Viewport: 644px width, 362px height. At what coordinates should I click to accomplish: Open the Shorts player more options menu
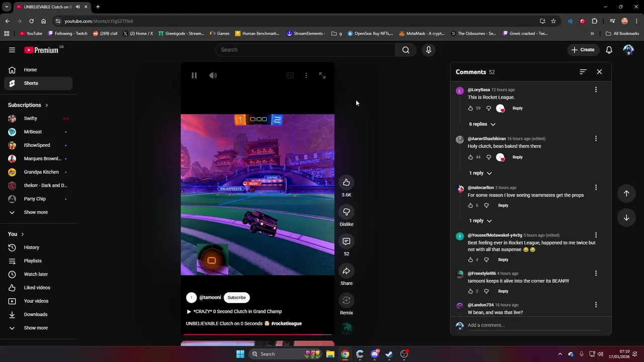pyautogui.click(x=306, y=75)
